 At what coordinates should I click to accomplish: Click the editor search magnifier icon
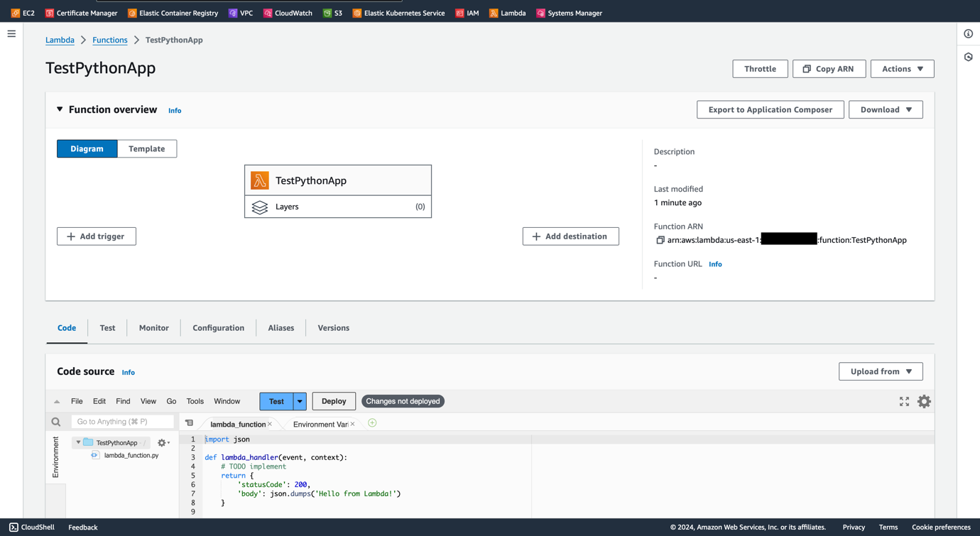[55, 422]
